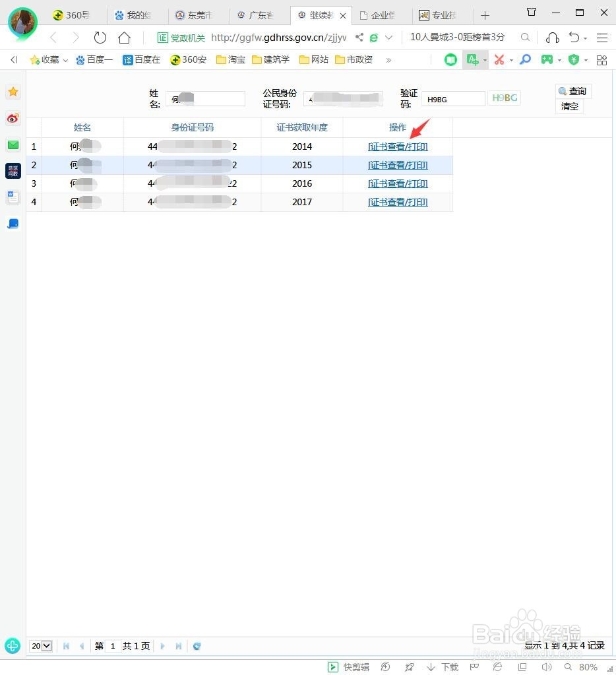Open the 网站 bookmark folder

tap(313, 60)
